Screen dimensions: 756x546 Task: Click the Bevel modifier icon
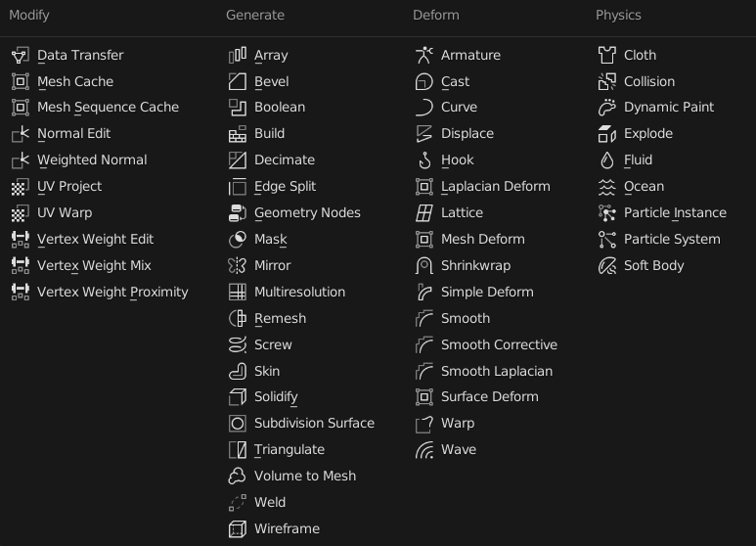tap(238, 81)
